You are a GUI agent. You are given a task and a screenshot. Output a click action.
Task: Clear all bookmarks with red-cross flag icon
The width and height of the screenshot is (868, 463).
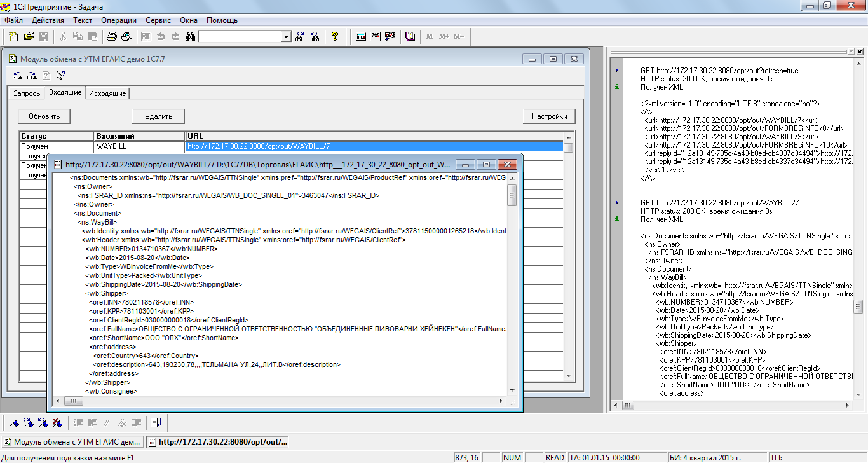click(x=58, y=422)
